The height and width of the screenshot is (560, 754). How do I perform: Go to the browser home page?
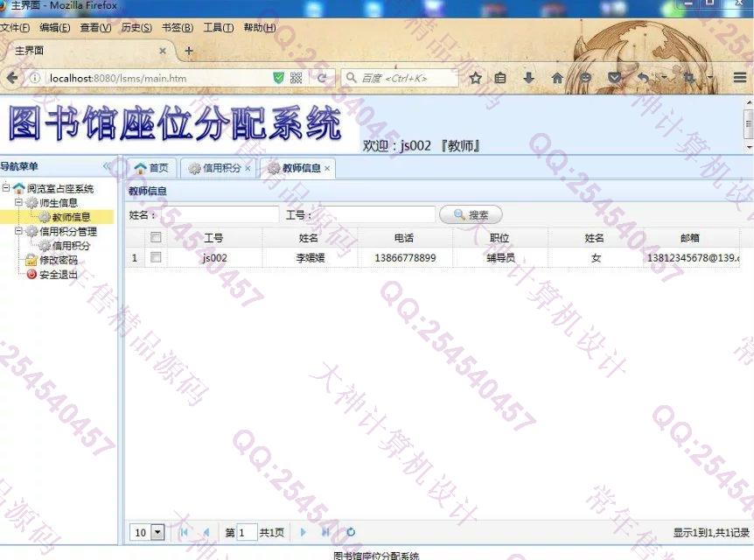point(557,78)
